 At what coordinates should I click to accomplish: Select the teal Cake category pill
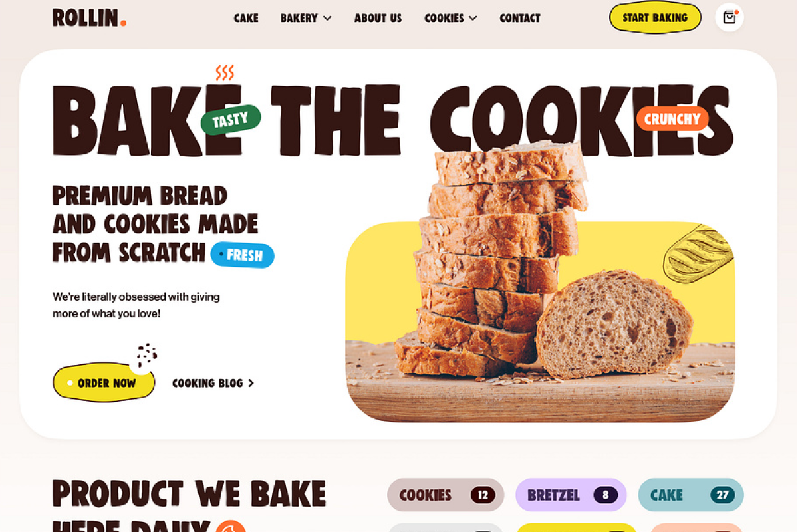point(691,495)
